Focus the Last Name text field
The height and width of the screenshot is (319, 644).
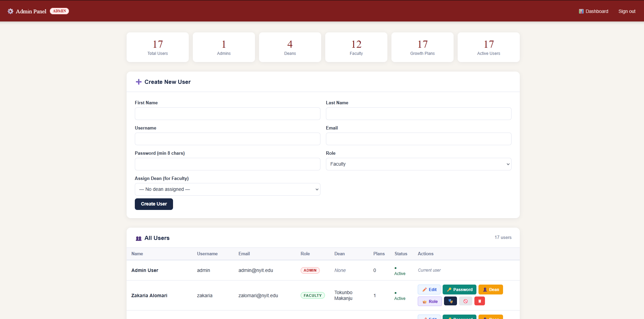click(418, 114)
